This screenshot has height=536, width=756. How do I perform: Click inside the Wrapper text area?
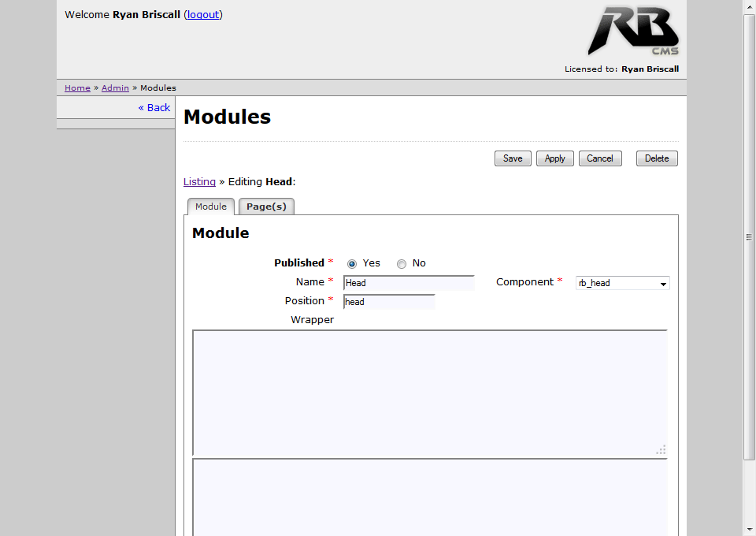click(x=429, y=393)
